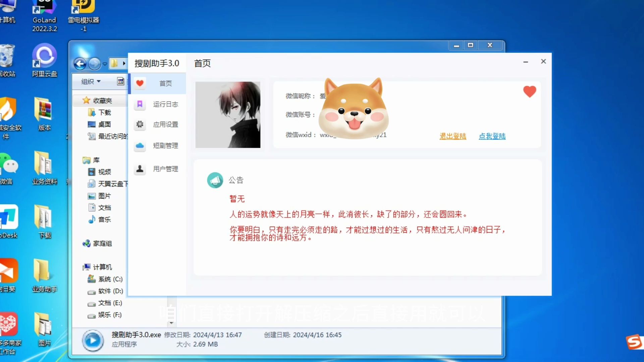This screenshot has width=644, height=362.
Task: Click the green megaphone 公告 icon
Action: pos(215,180)
